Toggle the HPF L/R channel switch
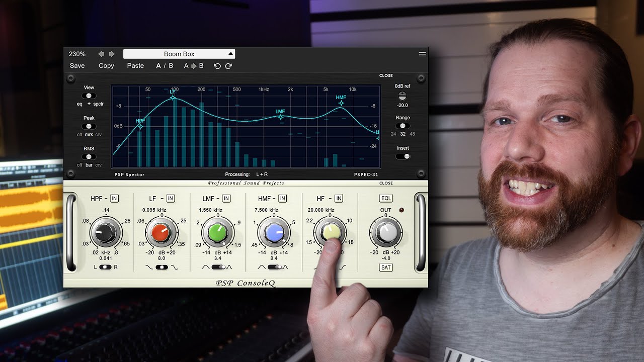This screenshot has height=362, width=644. (105, 267)
